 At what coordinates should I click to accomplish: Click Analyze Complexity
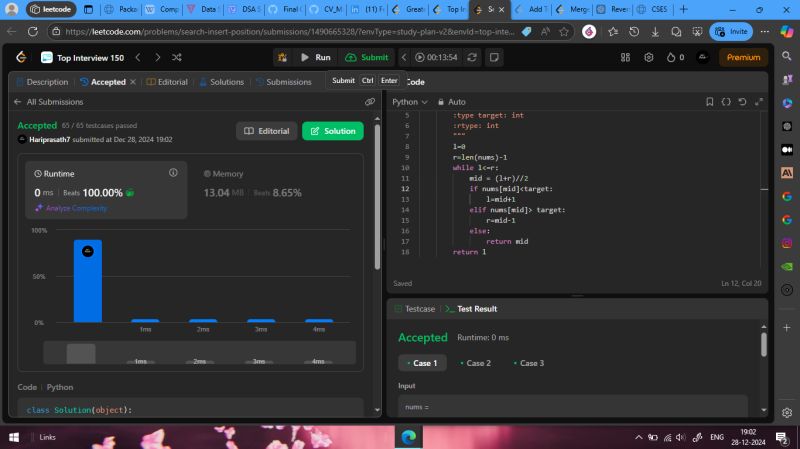tap(71, 208)
